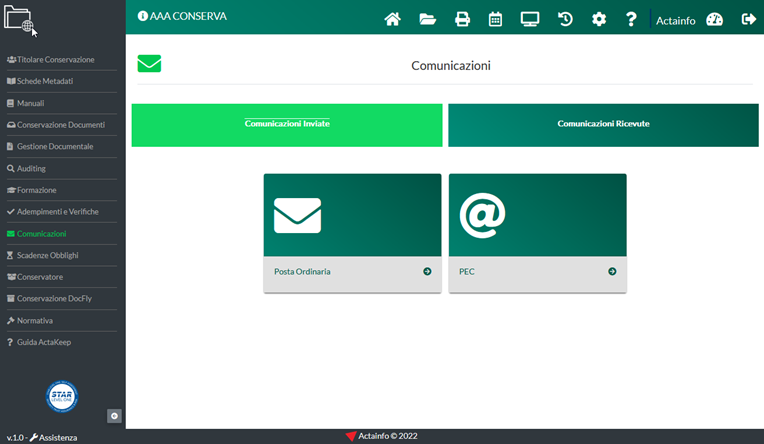Switch to Comunicazioni Inviate tab
This screenshot has height=444, width=764.
287,125
